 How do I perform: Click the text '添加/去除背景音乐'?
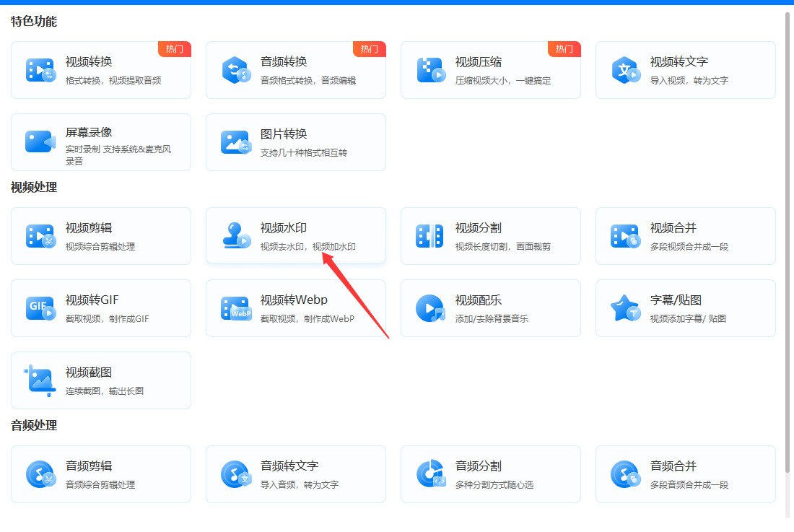492,319
